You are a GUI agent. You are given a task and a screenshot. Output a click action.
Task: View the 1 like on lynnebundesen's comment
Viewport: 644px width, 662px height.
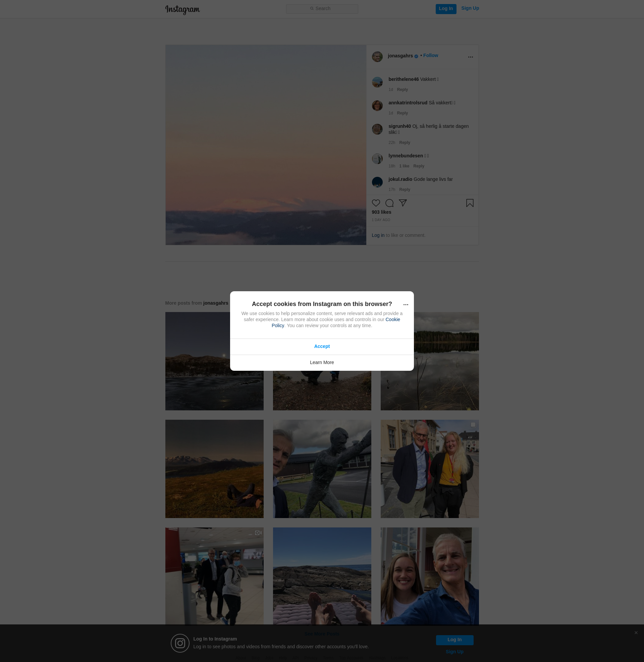pyautogui.click(x=404, y=166)
